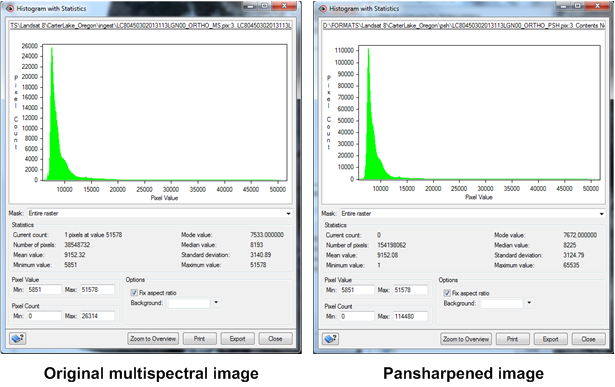Viewport: 615px width, 387px height.
Task: Minimize the left histogram window
Action: click(250, 6)
